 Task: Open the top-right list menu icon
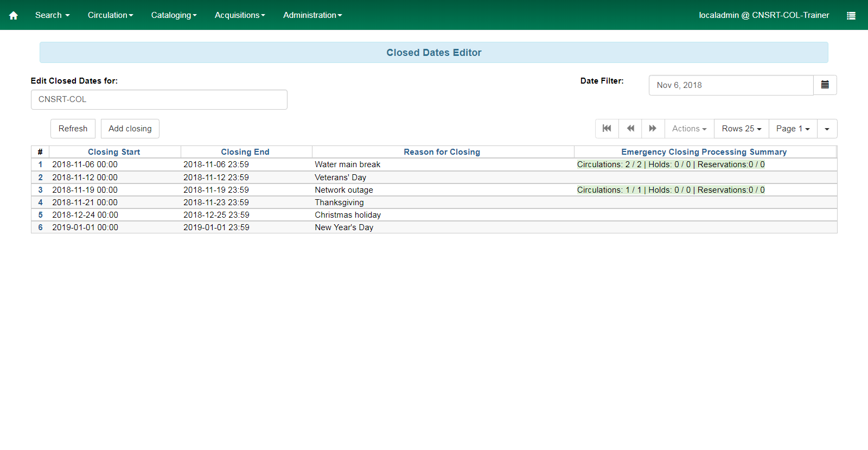tap(851, 15)
